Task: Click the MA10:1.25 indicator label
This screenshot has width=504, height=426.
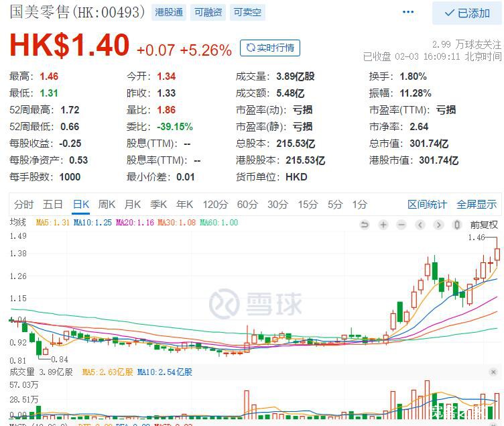Action: click(x=92, y=222)
